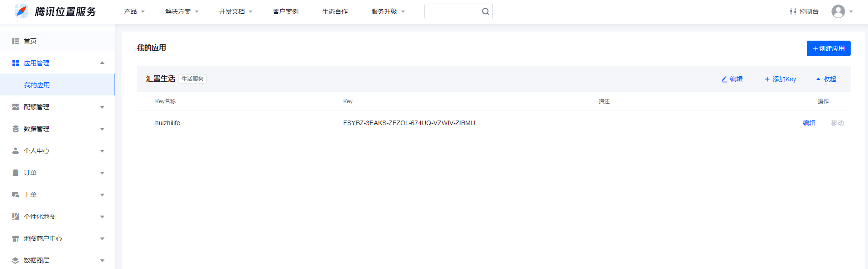This screenshot has width=868, height=269.
Task: Expand the 个人中心 sidebar section
Action: [102, 151]
